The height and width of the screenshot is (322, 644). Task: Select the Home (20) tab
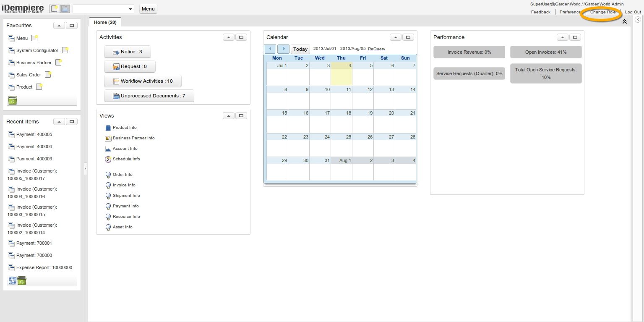pyautogui.click(x=105, y=22)
